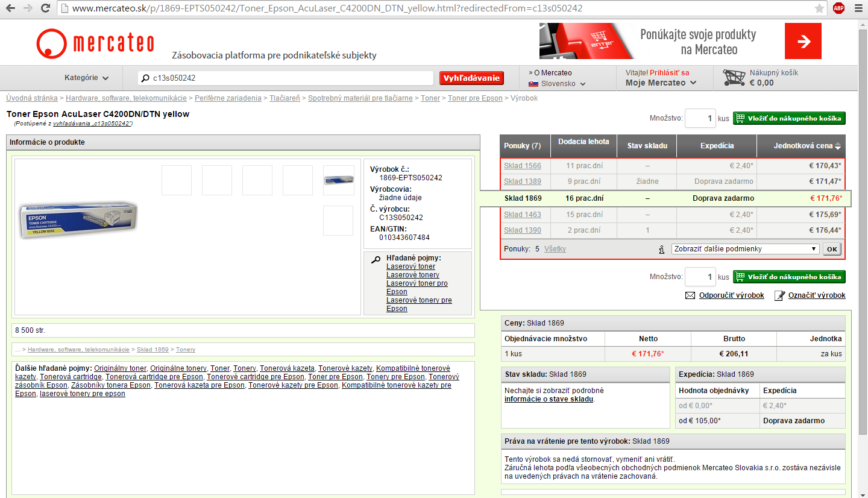Screen dimensions: 868x498
Task: Click the highlighted Sklad 1869 price €171,76
Action: coord(826,198)
